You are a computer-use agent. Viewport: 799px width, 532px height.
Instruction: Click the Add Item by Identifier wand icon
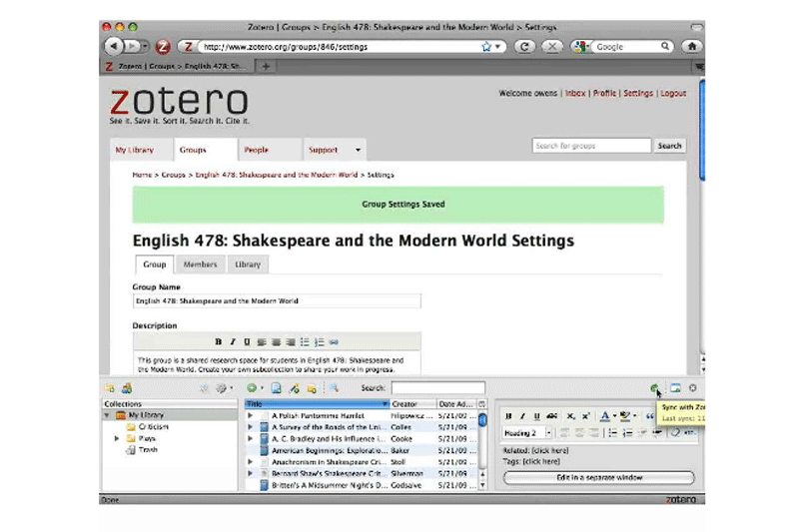click(x=294, y=388)
